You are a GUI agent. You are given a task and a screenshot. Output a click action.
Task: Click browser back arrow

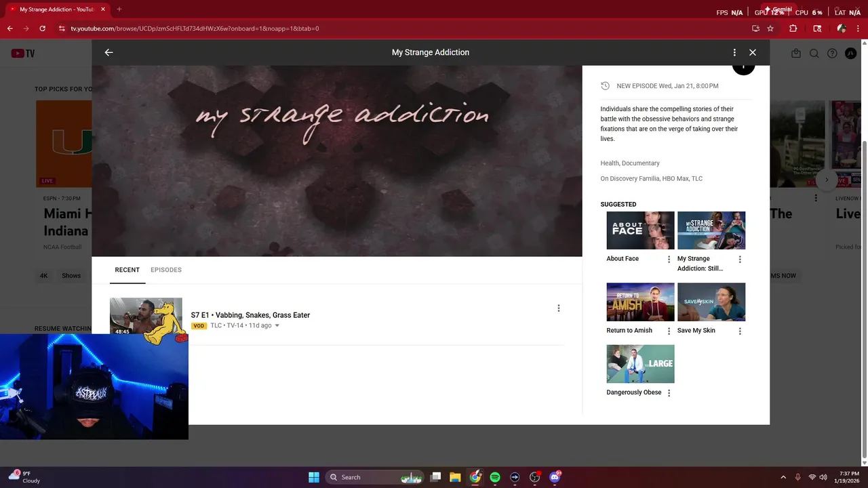point(9,28)
